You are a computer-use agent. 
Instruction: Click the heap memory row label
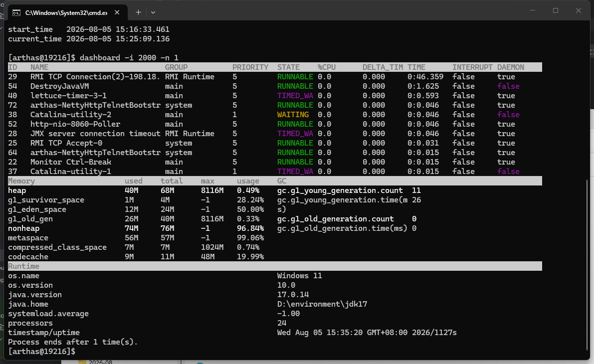pyautogui.click(x=17, y=190)
